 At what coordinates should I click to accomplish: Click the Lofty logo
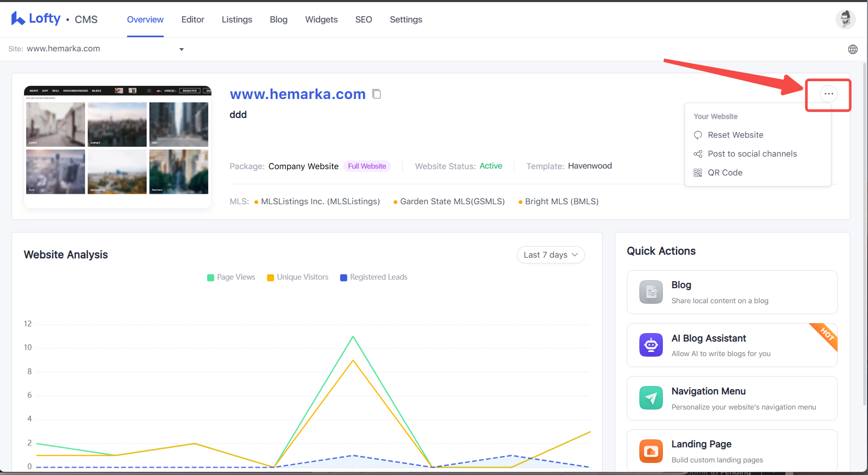point(36,19)
